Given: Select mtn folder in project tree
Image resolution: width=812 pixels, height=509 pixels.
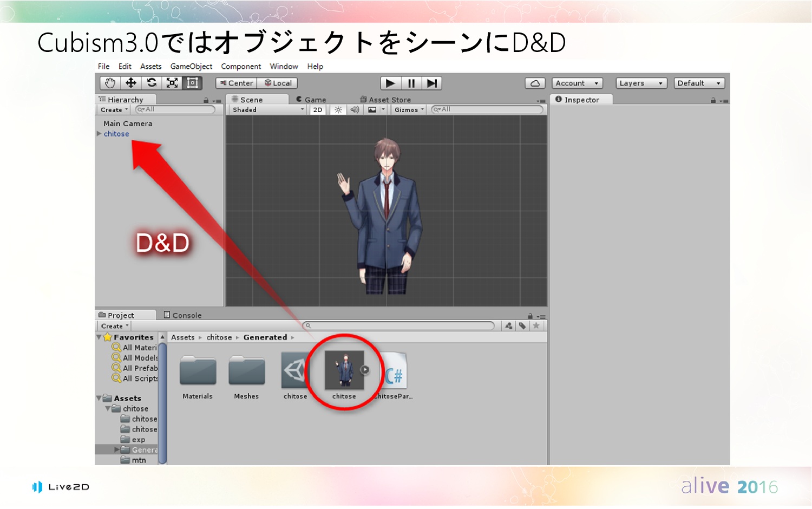Looking at the screenshot, I should [x=133, y=460].
